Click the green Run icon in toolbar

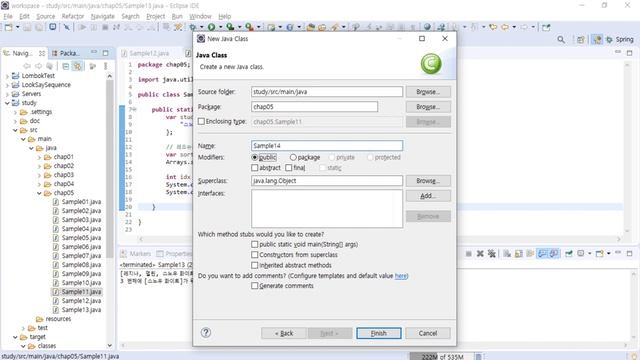point(211,27)
